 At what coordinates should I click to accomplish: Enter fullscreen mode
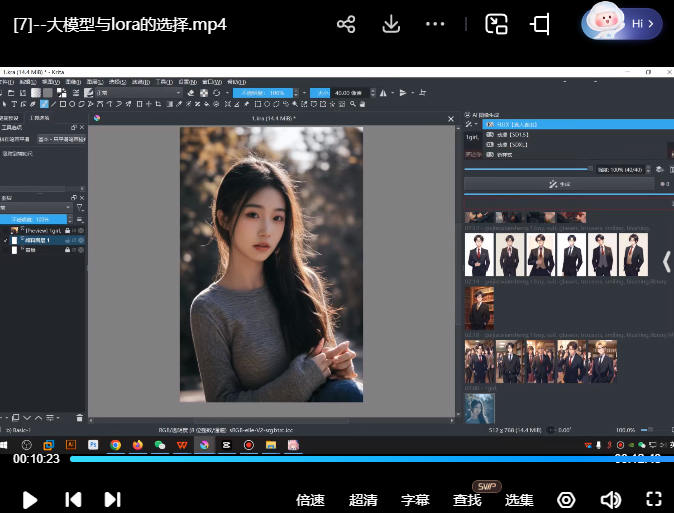(654, 500)
